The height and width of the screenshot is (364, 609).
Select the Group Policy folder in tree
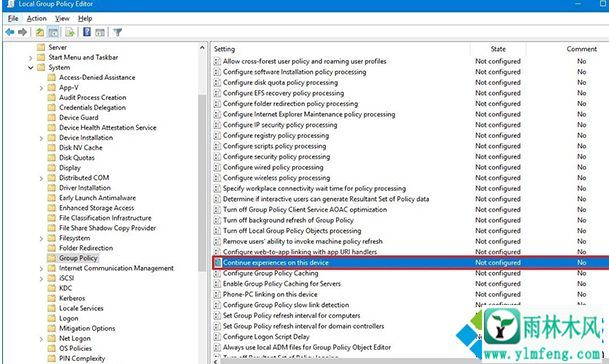tap(78, 258)
